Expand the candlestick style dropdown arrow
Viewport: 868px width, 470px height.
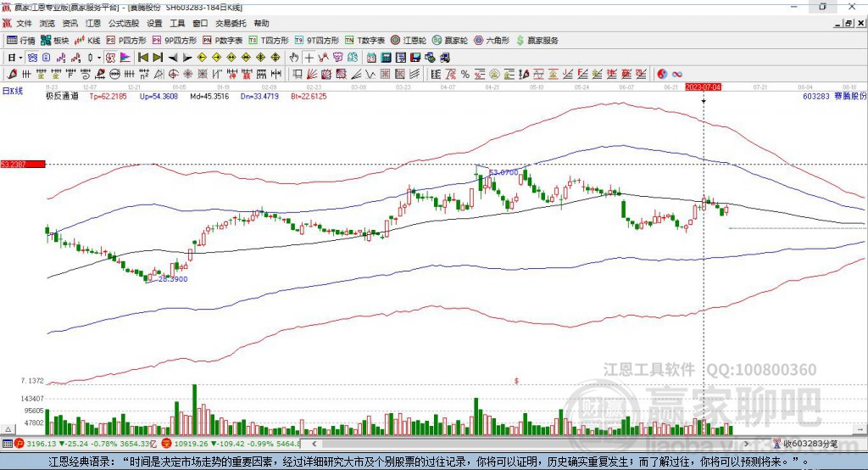(x=99, y=57)
